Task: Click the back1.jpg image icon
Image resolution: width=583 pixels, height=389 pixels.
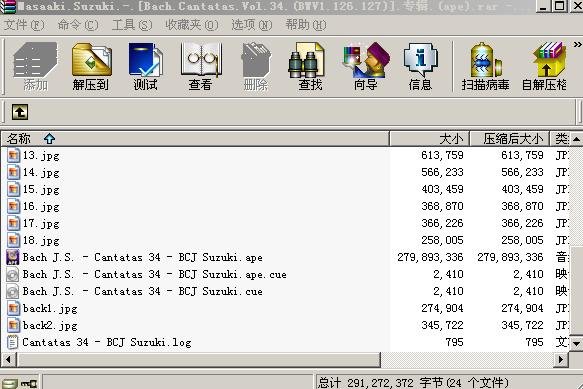Action: point(13,308)
